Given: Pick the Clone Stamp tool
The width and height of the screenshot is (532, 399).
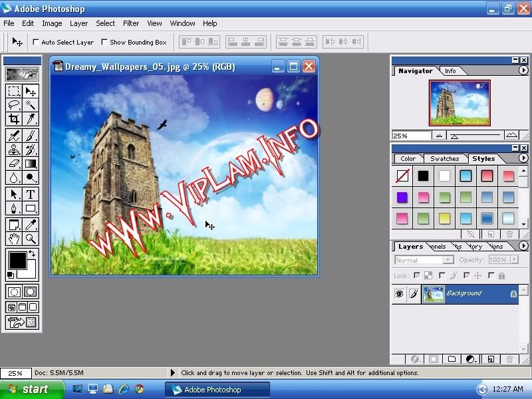Looking at the screenshot, I should click(14, 150).
